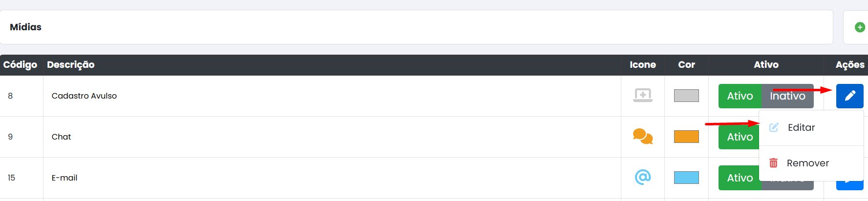Select the E-mail description cell
868x201 pixels.
click(x=64, y=178)
